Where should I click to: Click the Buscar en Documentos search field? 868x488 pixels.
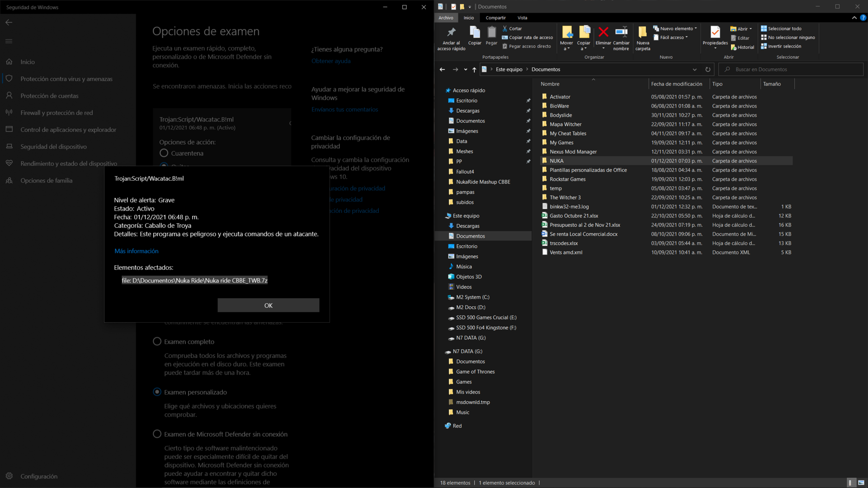click(791, 69)
